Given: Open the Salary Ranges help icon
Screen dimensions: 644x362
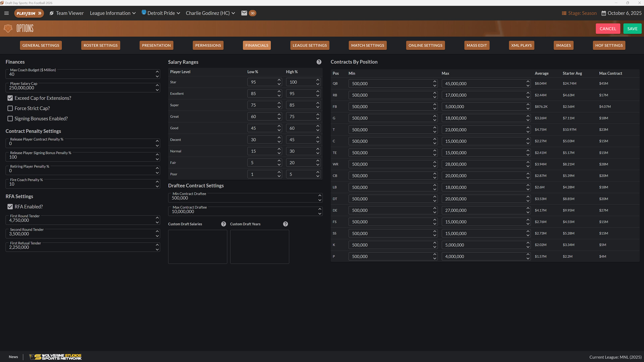Looking at the screenshot, I should coord(319,62).
